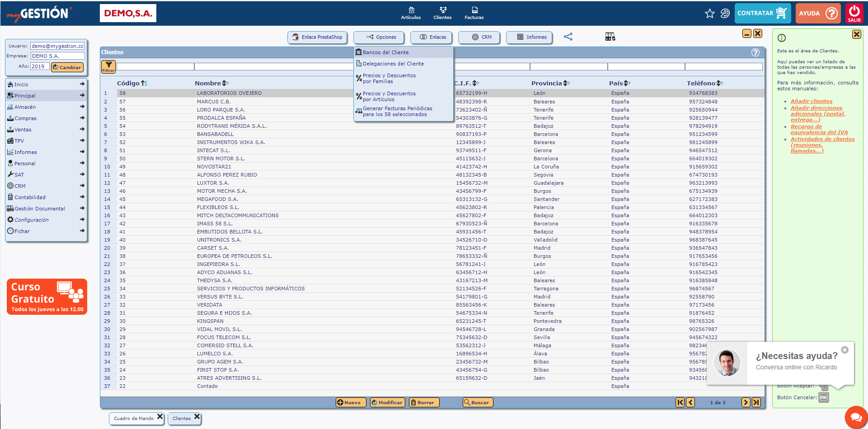Open the Fichar sidebar item
This screenshot has height=429, width=868.
tap(46, 231)
